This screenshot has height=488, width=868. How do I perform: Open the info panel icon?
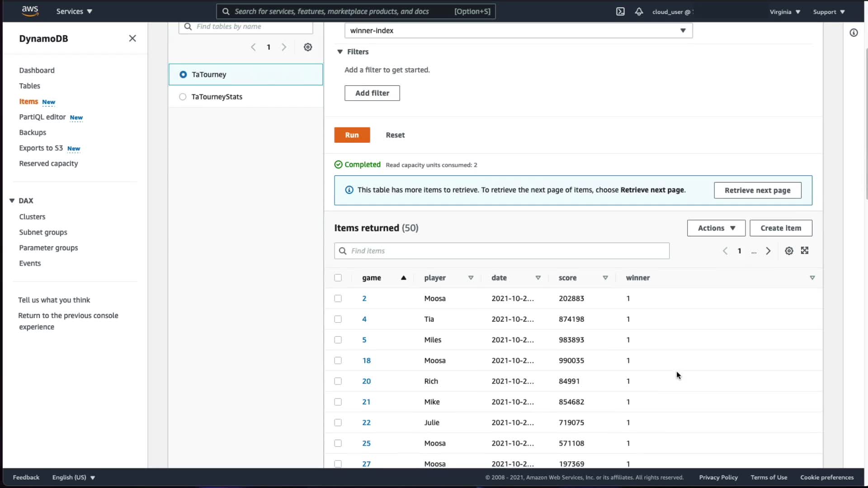[x=854, y=33]
